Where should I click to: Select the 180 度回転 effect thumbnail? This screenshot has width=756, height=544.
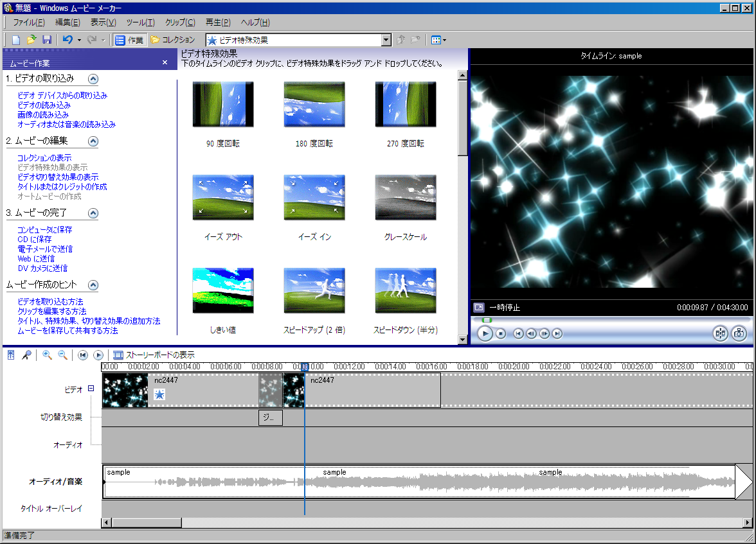coord(314,104)
